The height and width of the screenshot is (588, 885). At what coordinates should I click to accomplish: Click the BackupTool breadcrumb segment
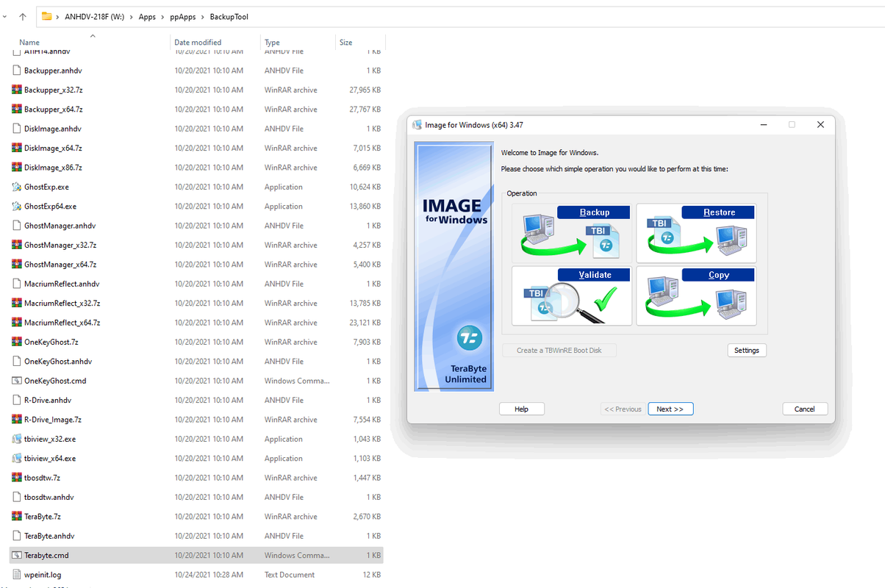click(229, 17)
